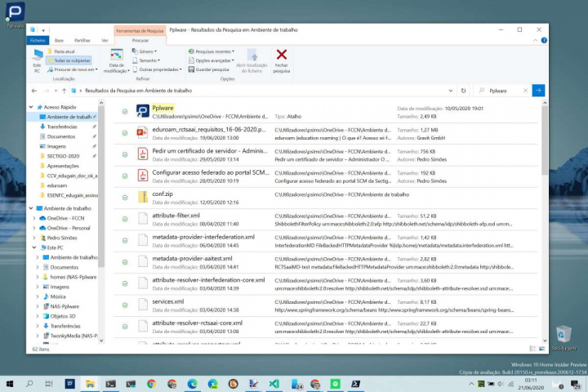Click the refresh button beside address bar
This screenshot has width=588, height=392.
coord(464,91)
